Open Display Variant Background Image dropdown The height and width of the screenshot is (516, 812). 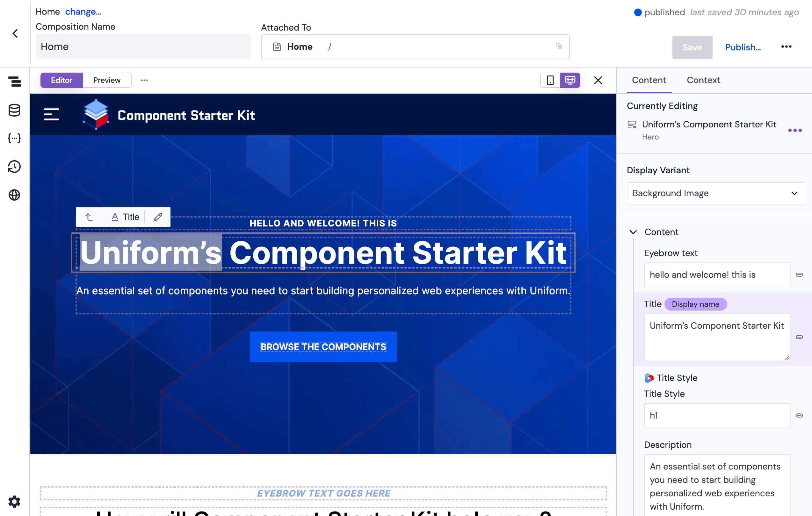tap(715, 193)
